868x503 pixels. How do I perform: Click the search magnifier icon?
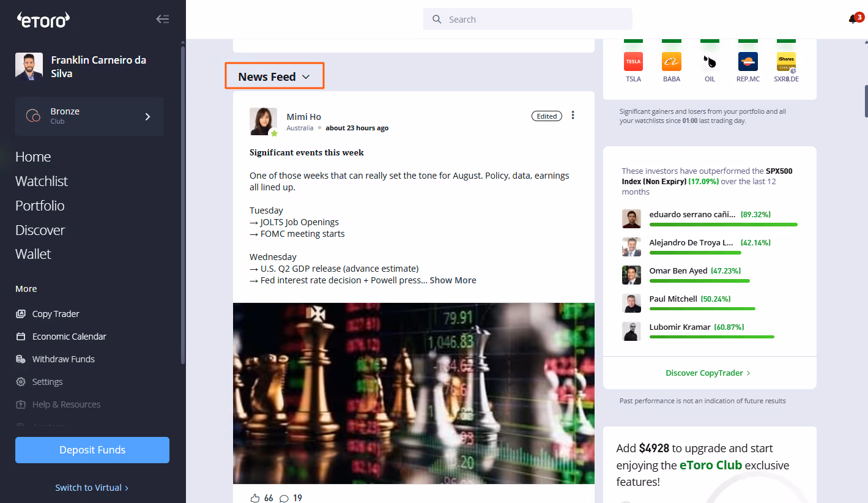[x=437, y=20]
